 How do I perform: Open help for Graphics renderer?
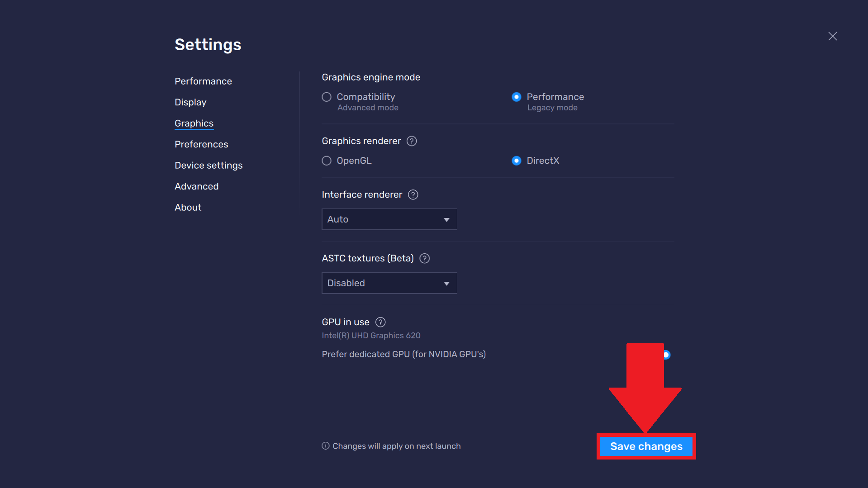(412, 141)
